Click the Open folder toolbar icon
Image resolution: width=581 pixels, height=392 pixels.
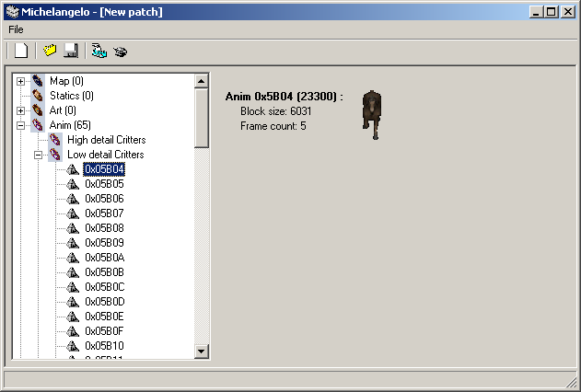click(51, 51)
